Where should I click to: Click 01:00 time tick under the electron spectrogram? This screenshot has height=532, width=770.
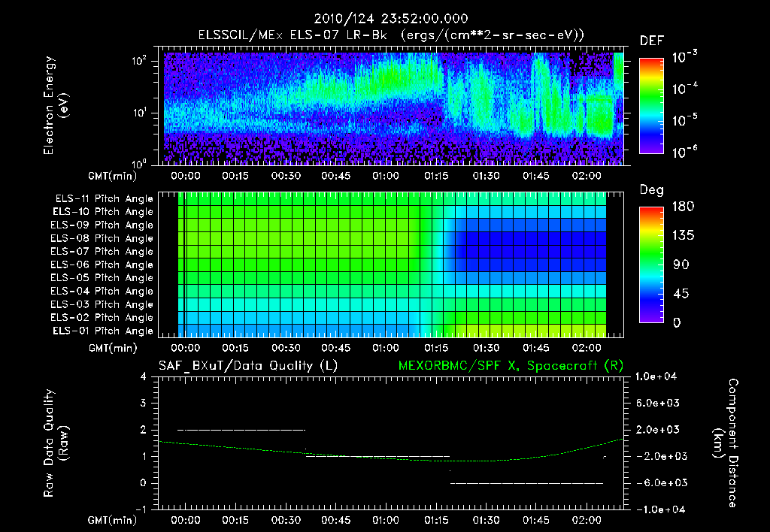click(386, 176)
